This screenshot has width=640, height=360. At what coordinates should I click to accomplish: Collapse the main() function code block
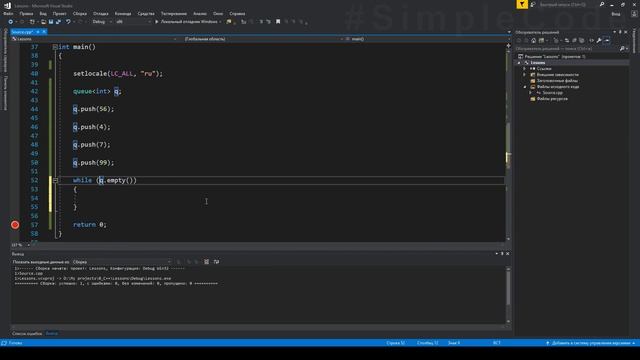click(55, 47)
